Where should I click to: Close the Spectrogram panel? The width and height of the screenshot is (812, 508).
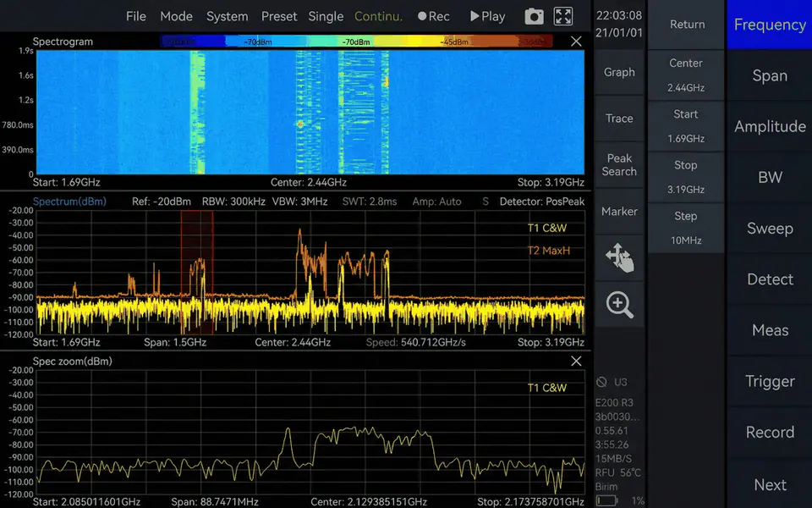tap(576, 41)
